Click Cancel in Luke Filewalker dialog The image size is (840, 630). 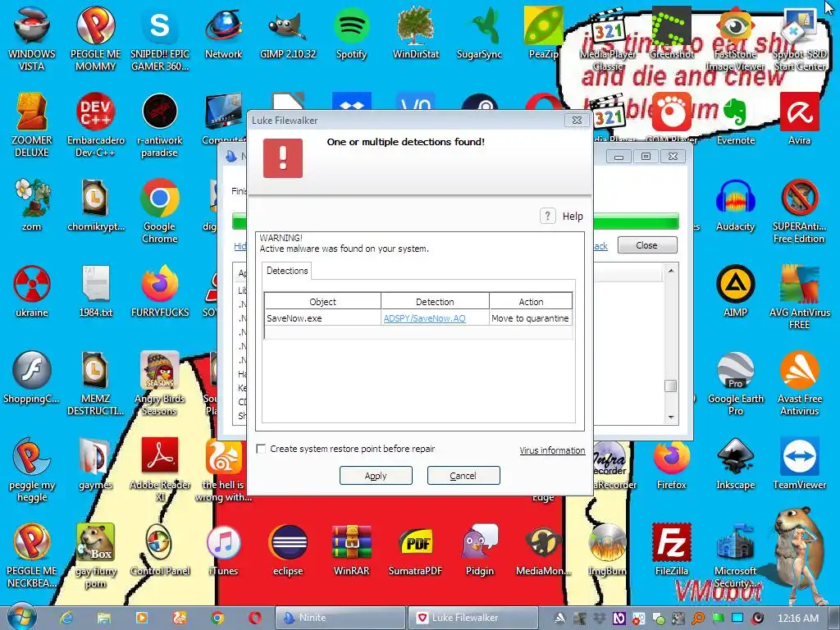point(463,476)
